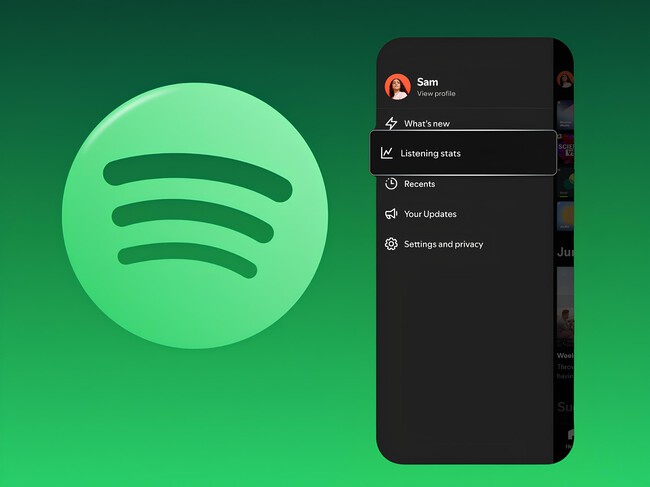
Task: Select the yellow playlist thumbnail on the right
Action: (565, 213)
